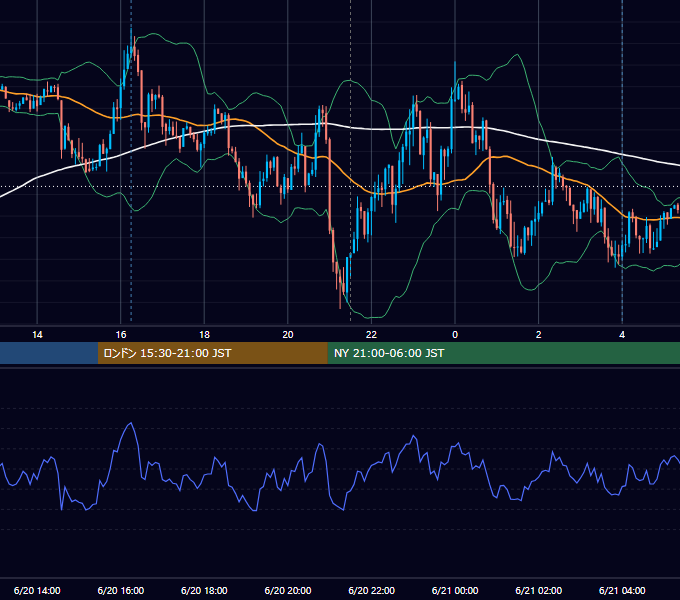Click the oscillator's highest peak near 16:00
This screenshot has height=600, width=680.
pyautogui.click(x=131, y=423)
